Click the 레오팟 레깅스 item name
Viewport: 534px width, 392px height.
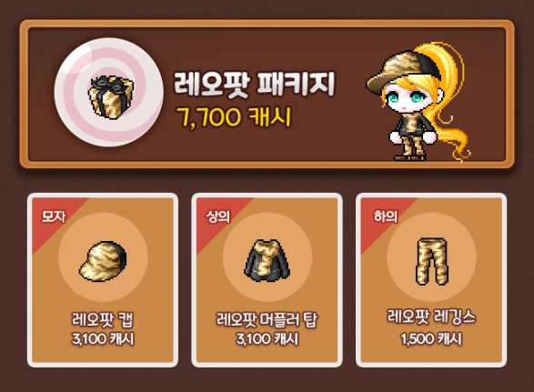(431, 317)
